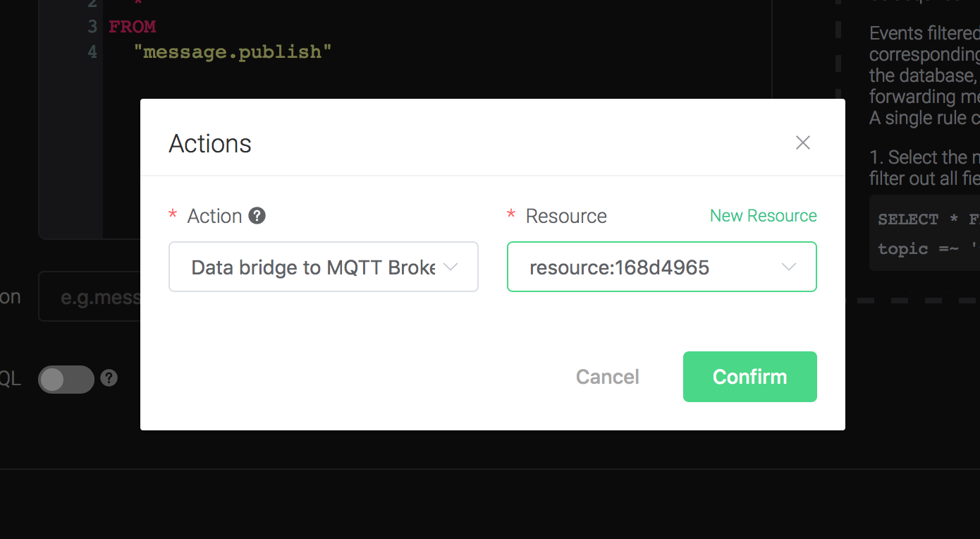Select line number 4 in the gutter
980x539 pixels.
[x=92, y=52]
